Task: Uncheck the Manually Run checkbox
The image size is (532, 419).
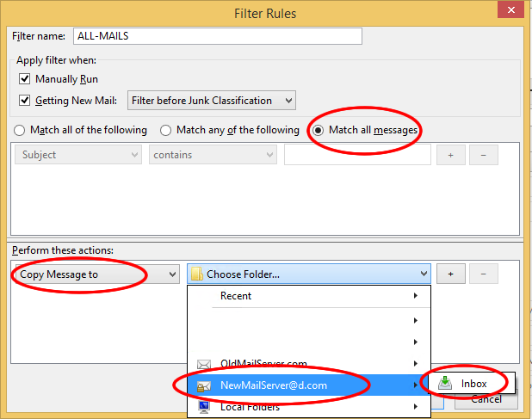Action: click(x=24, y=79)
